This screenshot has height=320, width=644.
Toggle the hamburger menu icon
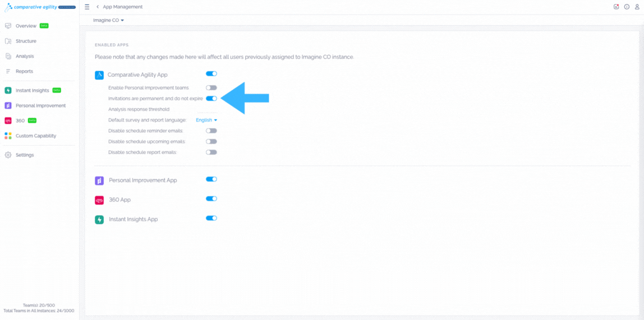point(87,7)
